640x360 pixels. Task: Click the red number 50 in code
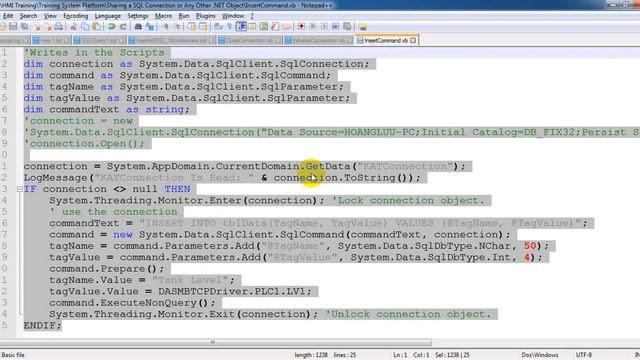(530, 246)
